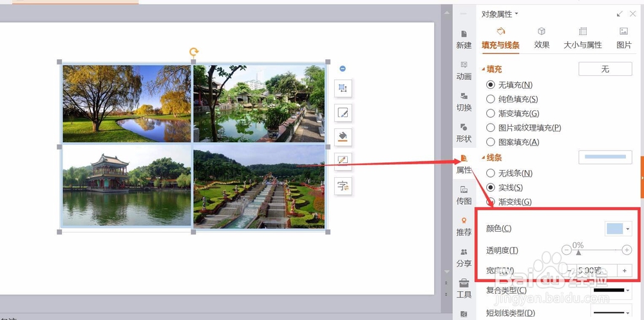Click the fill bucket icon in floating toolbar
644x320 pixels.
[x=343, y=136]
